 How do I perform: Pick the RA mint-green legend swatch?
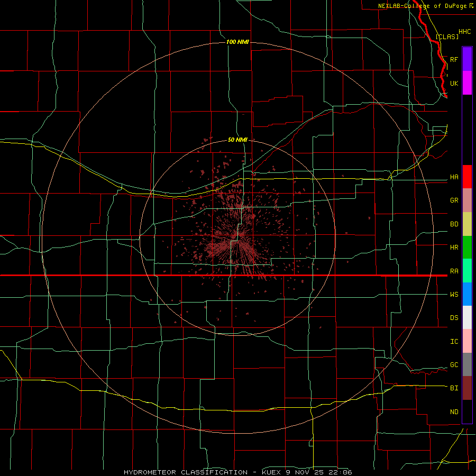point(467,271)
